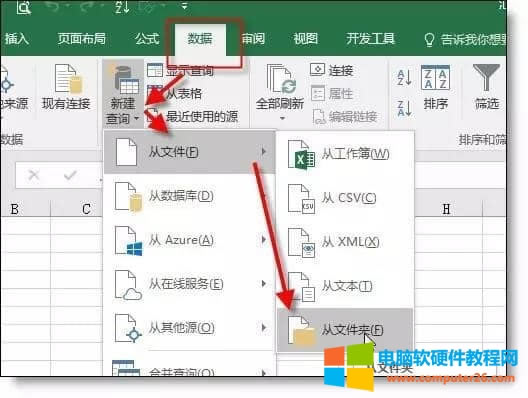Expand the 从其他源 submenu arrow

click(x=264, y=328)
